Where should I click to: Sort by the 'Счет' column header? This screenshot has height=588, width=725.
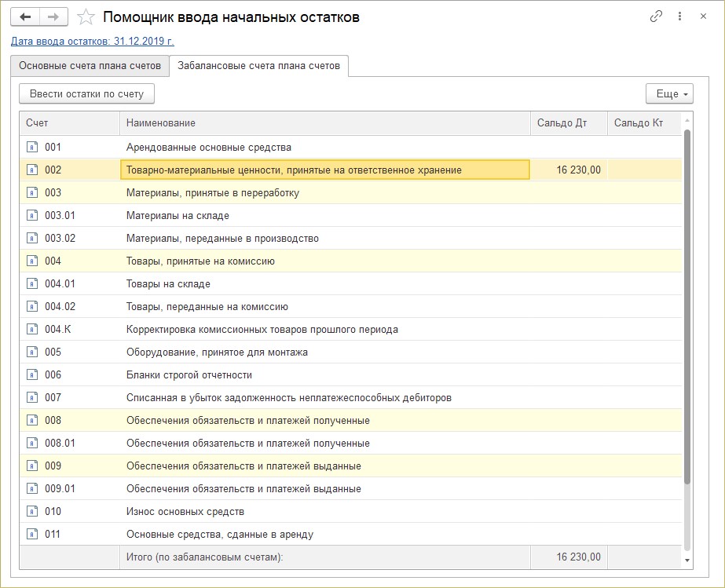point(70,123)
